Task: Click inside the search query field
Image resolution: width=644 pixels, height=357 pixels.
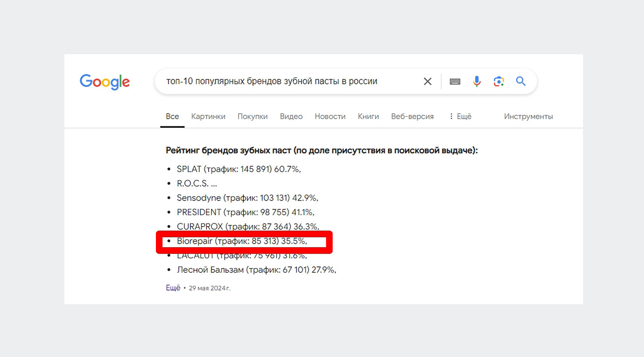Action: point(291,81)
